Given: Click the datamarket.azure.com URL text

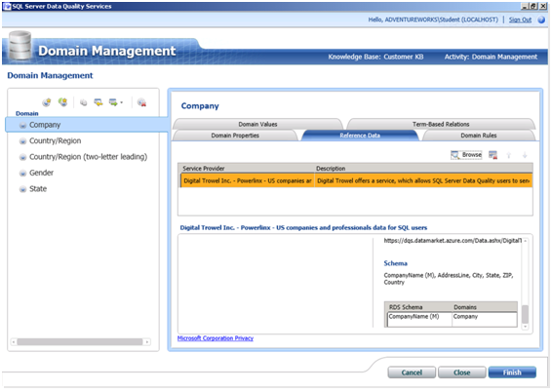Looking at the screenshot, I should tap(452, 241).
